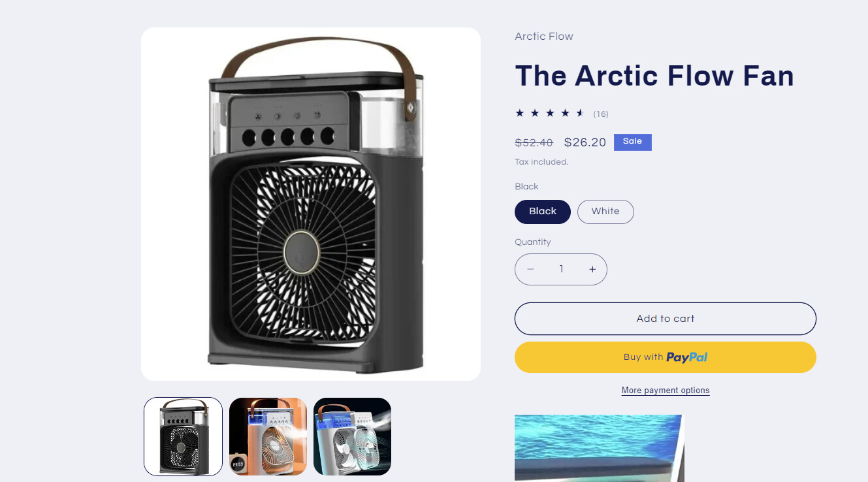Click the Arctic Flow vendor name
This screenshot has height=482, width=868.
pos(544,37)
